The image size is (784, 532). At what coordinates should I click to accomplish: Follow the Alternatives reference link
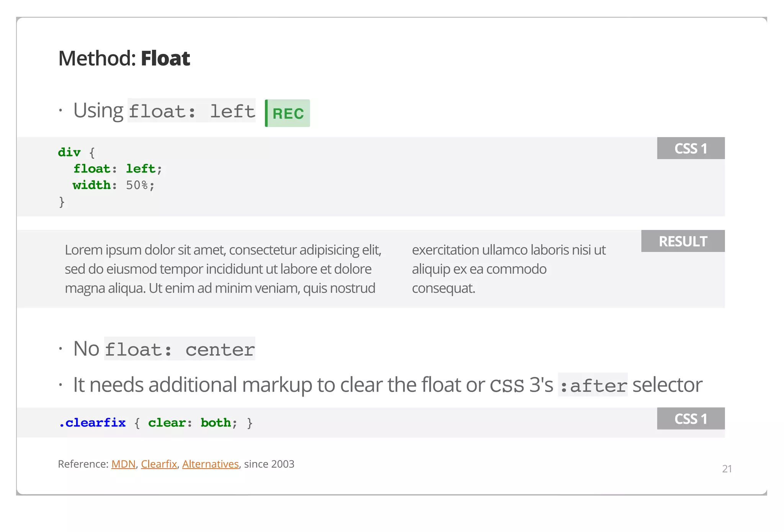click(210, 464)
